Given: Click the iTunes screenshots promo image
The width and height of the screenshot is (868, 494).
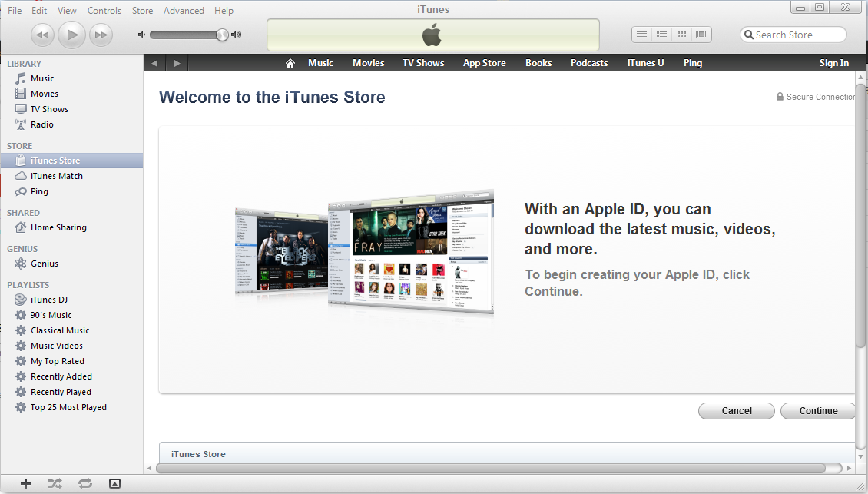Looking at the screenshot, I should point(364,251).
